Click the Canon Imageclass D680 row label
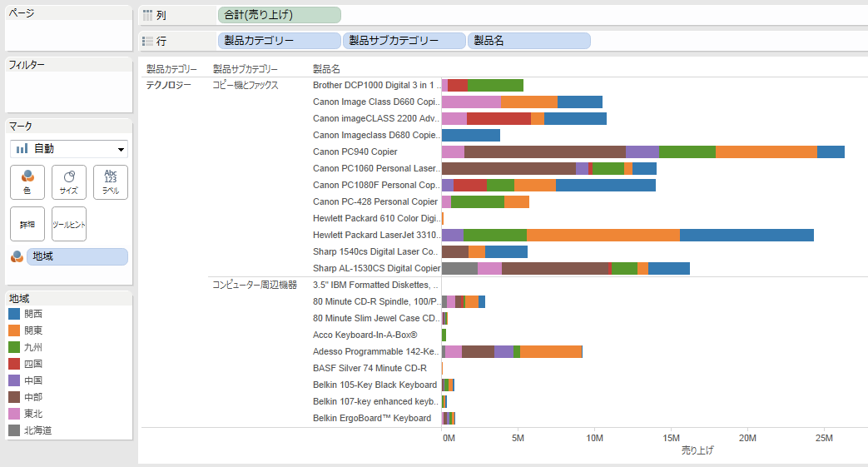The width and height of the screenshot is (868, 467). pyautogui.click(x=376, y=135)
